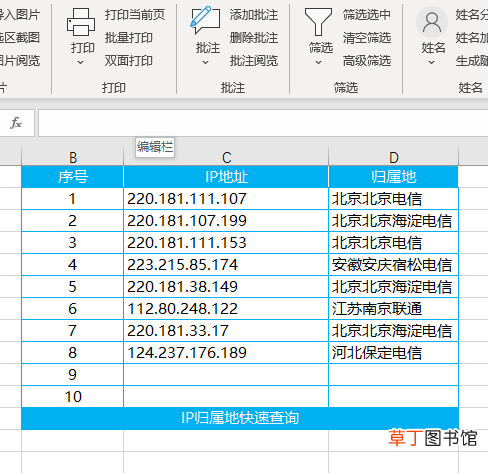Select cell with 223.215.85.174
This screenshot has height=473, width=488.
226,265
